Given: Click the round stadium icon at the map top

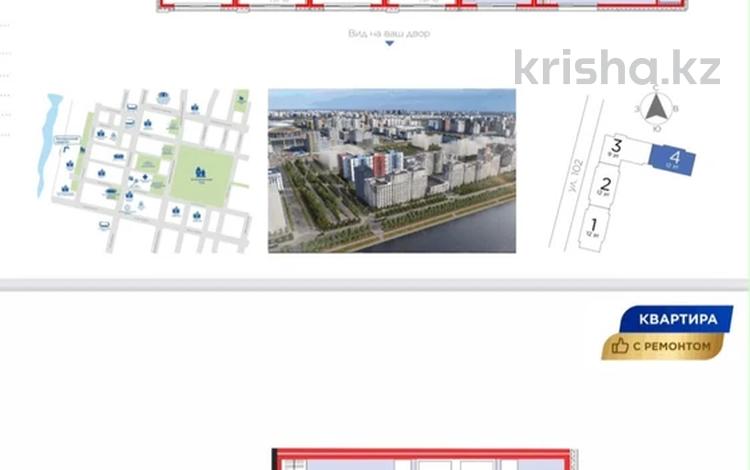Looking at the screenshot, I should click(x=163, y=98).
